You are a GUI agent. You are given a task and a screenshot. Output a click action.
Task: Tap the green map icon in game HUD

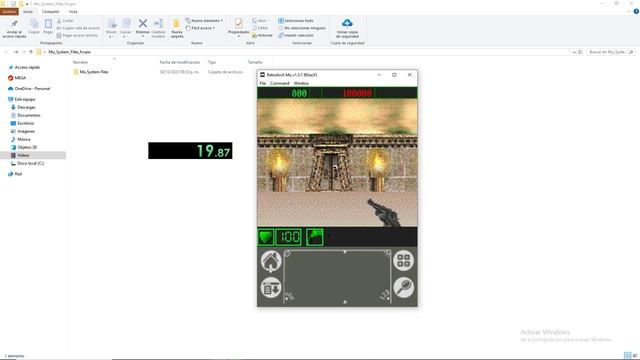(315, 237)
